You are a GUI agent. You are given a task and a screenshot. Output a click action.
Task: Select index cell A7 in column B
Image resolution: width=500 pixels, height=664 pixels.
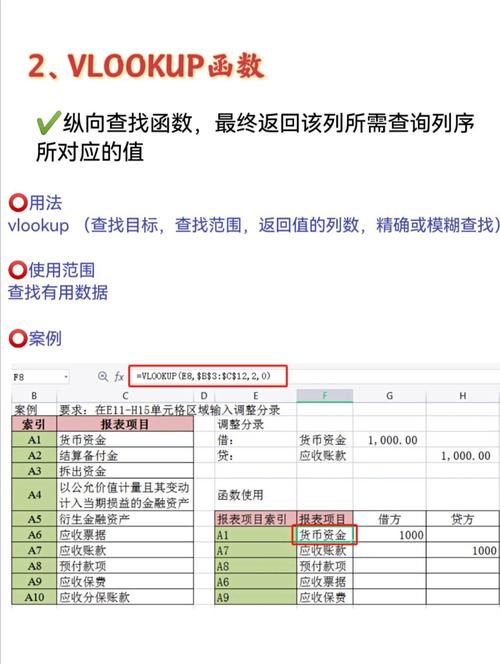coord(34,550)
